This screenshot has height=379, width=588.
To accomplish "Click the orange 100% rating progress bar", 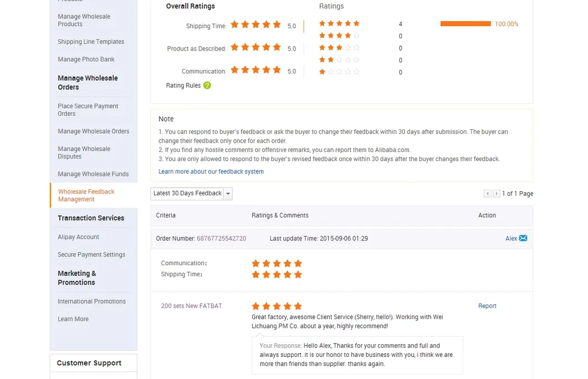I will point(465,24).
